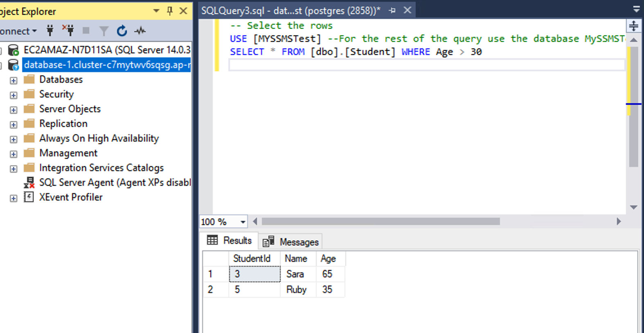644x333 pixels.
Task: Close the Object Explorer panel
Action: coord(183,11)
